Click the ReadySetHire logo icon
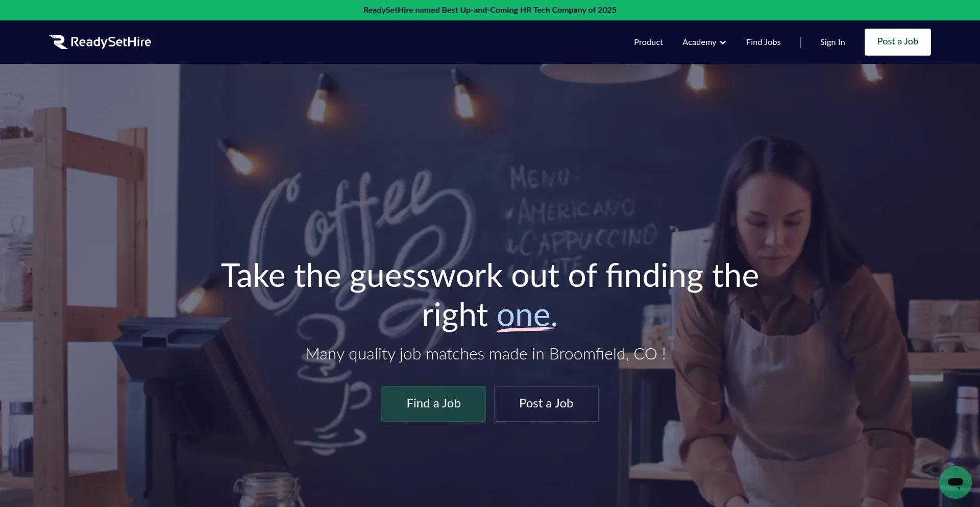 coord(58,42)
